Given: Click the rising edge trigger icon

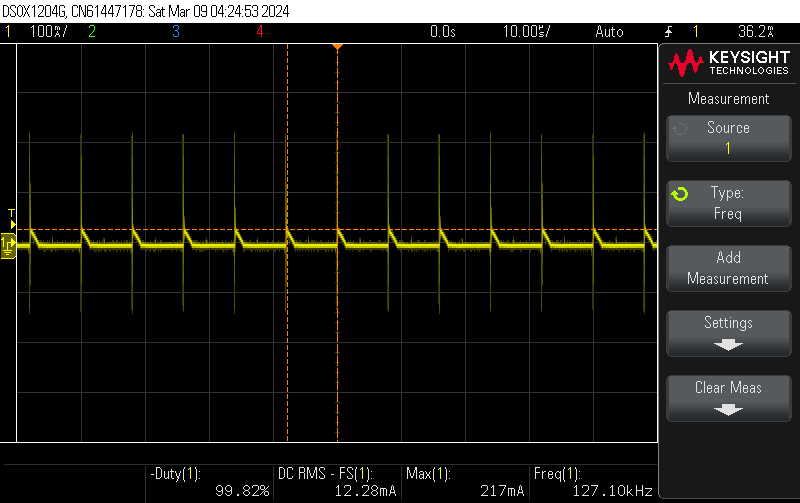Looking at the screenshot, I should pyautogui.click(x=668, y=32).
